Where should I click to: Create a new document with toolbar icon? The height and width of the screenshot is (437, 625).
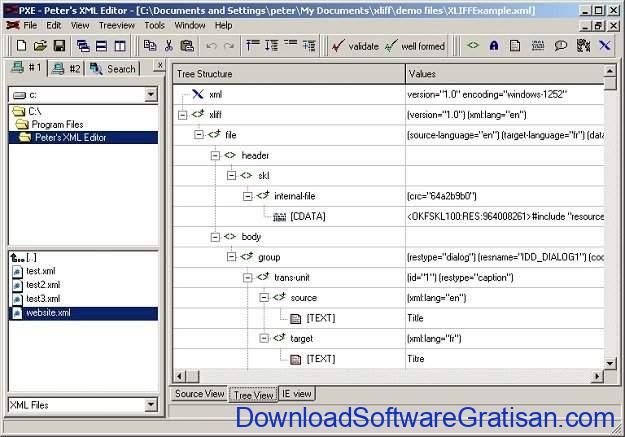[x=22, y=46]
